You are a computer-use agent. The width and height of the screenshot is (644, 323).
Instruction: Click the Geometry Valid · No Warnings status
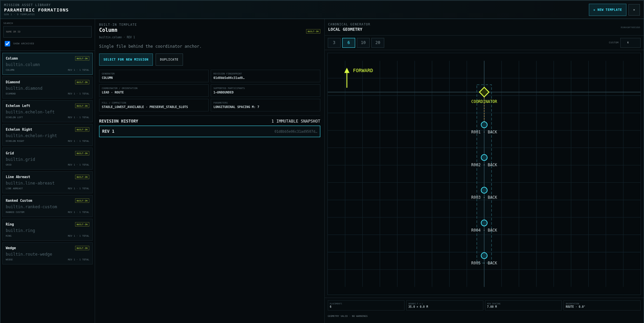coord(347,316)
